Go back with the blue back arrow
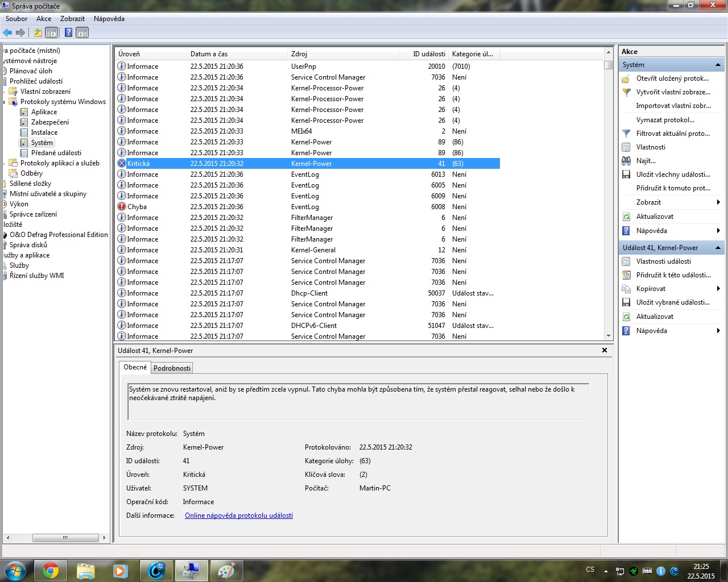728x582 pixels. click(7, 33)
